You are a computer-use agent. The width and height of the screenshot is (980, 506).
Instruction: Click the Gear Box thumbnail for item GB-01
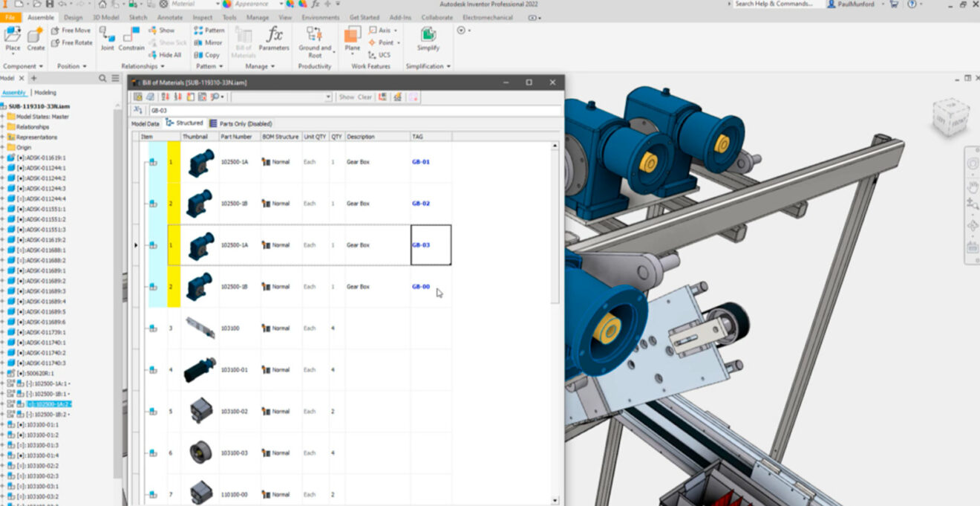point(199,161)
